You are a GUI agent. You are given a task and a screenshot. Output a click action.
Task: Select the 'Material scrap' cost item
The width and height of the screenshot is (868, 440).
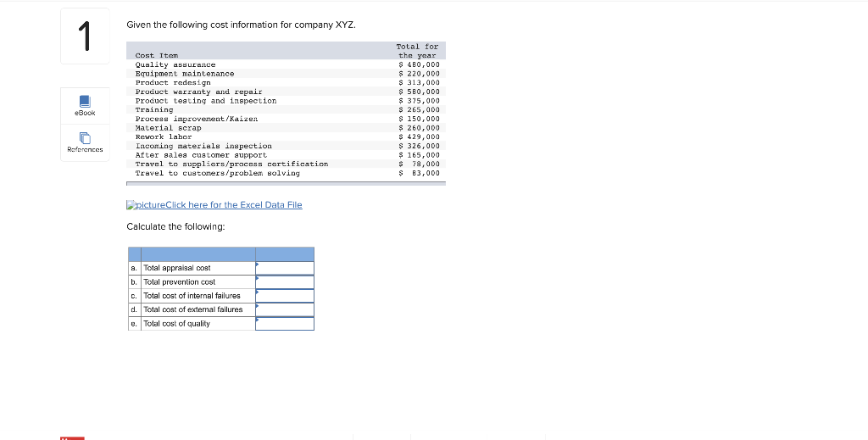click(x=169, y=128)
